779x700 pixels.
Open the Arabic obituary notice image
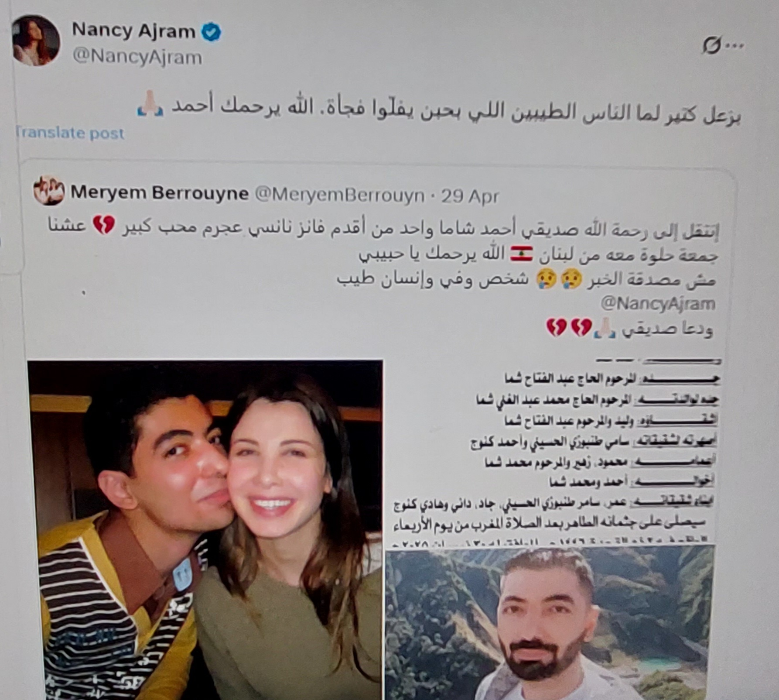[553, 451]
